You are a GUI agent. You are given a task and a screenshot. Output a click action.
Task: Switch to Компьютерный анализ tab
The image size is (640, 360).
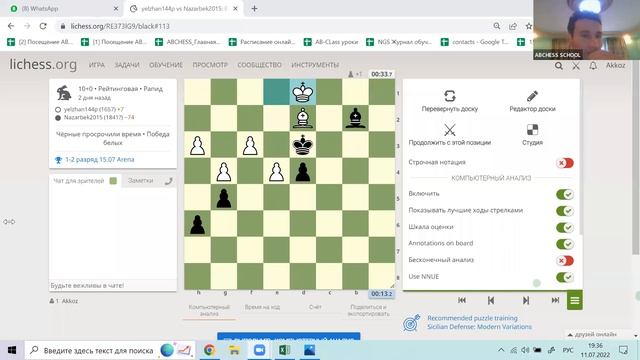pyautogui.click(x=209, y=310)
